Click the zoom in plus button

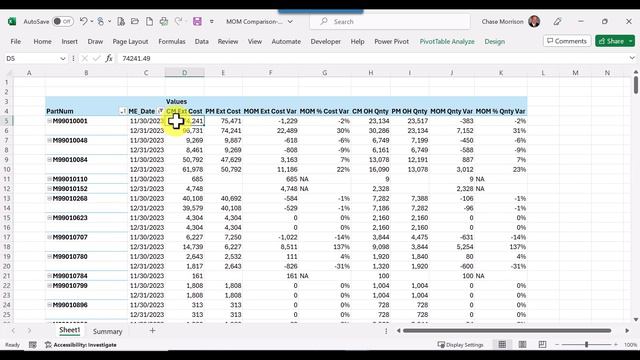[616, 345]
